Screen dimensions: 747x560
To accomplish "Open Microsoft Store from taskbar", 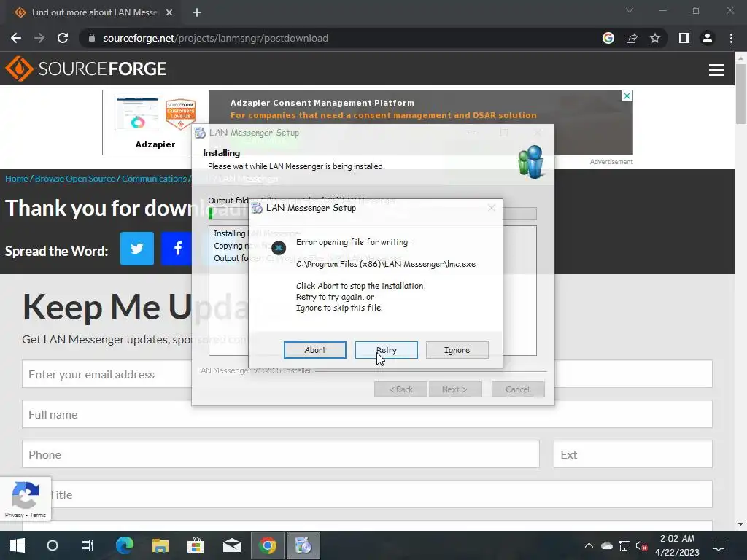I will point(196,545).
